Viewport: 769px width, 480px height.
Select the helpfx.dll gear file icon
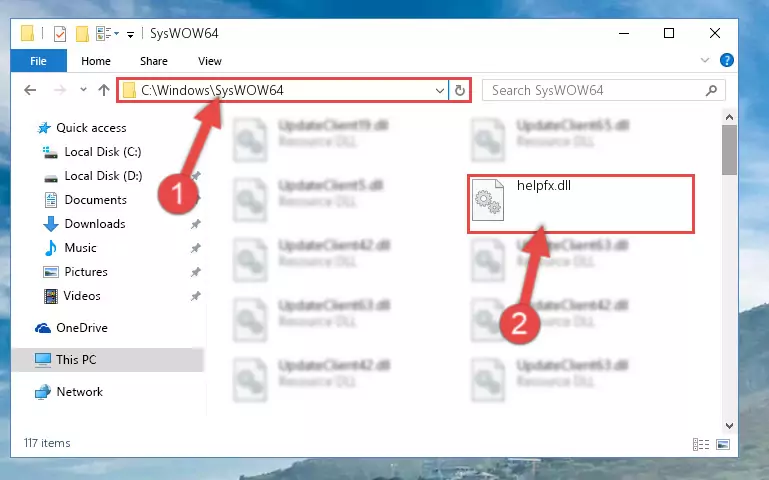click(x=488, y=200)
